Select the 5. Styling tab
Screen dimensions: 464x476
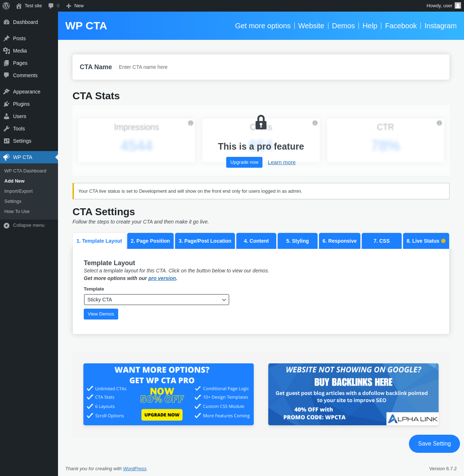pyautogui.click(x=298, y=241)
